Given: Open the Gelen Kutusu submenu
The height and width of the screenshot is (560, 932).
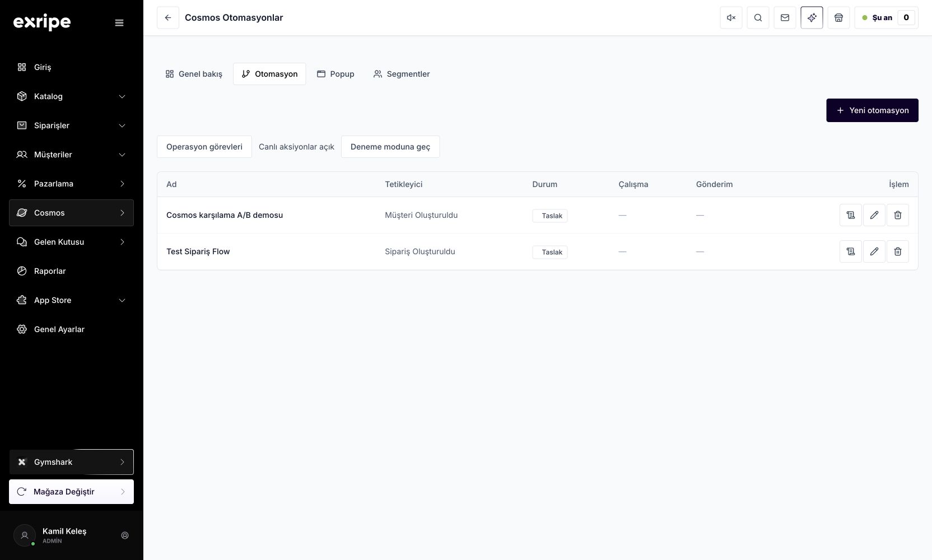Looking at the screenshot, I should [x=71, y=242].
